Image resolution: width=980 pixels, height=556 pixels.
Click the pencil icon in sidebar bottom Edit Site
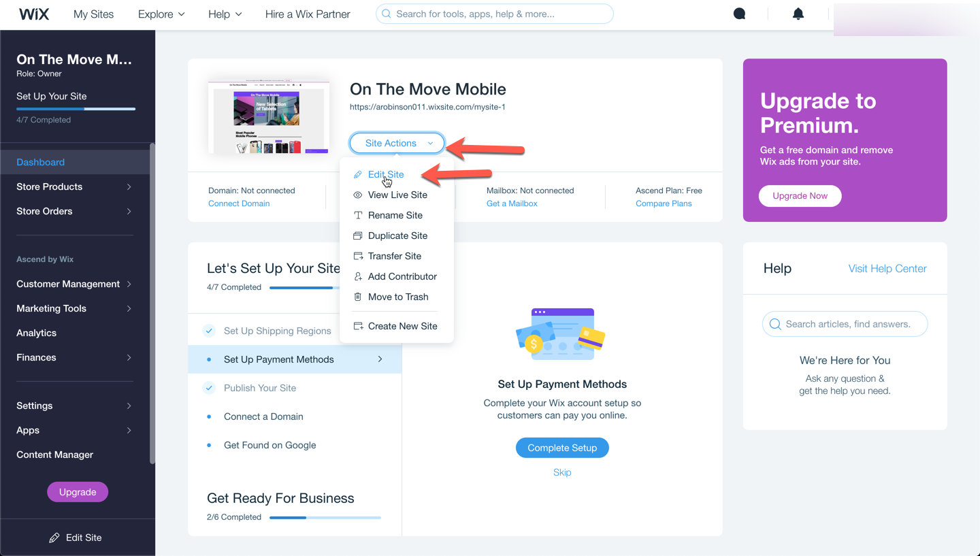(54, 538)
